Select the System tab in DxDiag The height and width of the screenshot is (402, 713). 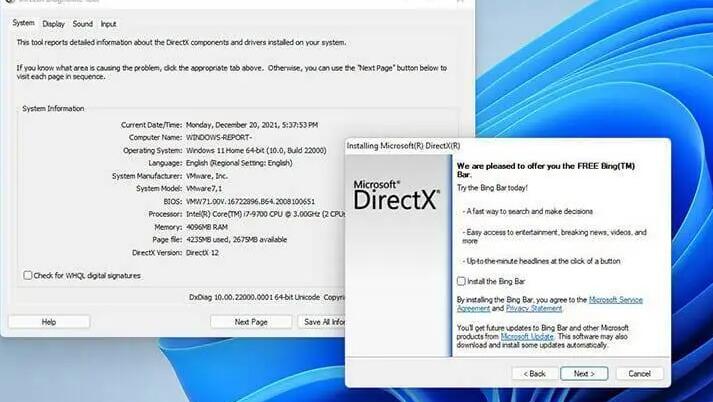click(23, 23)
